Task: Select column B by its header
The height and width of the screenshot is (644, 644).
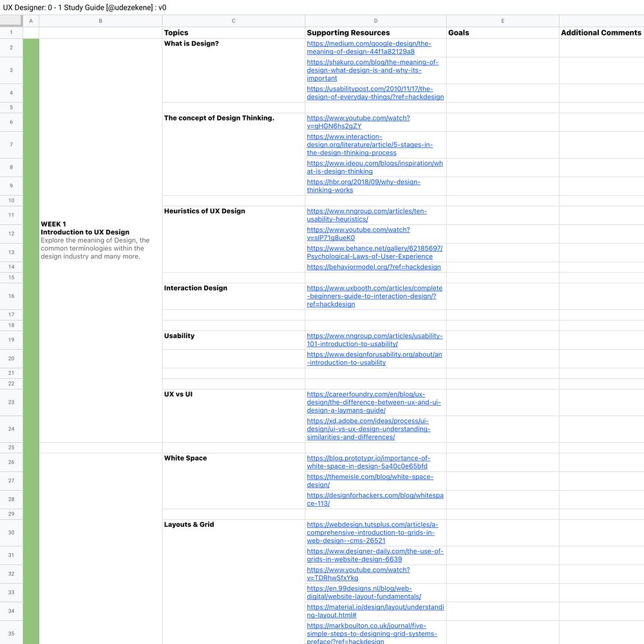Action: [100, 21]
